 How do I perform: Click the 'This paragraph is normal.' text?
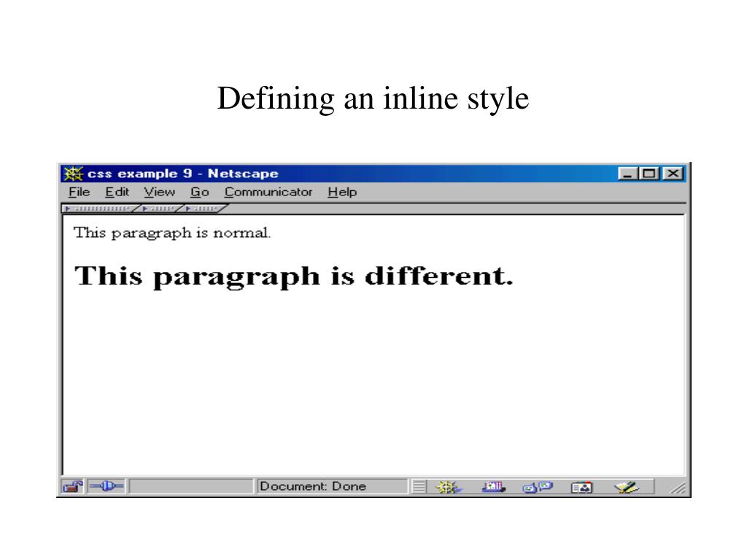[172, 233]
